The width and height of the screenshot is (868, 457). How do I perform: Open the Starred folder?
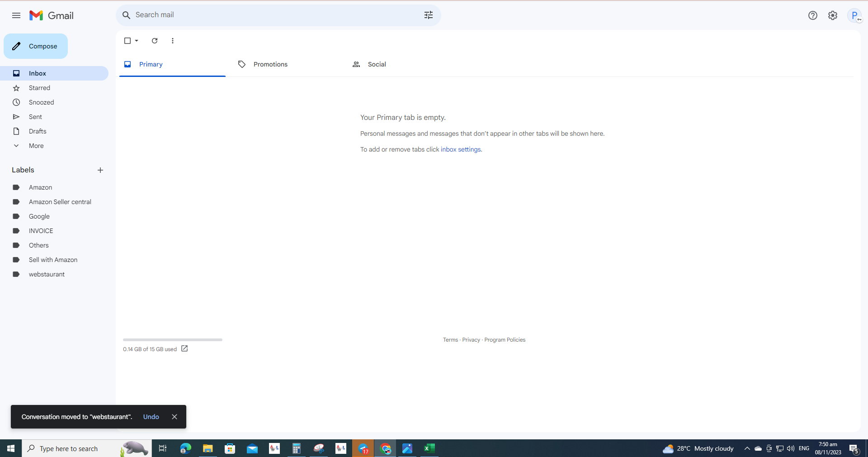pos(54,88)
